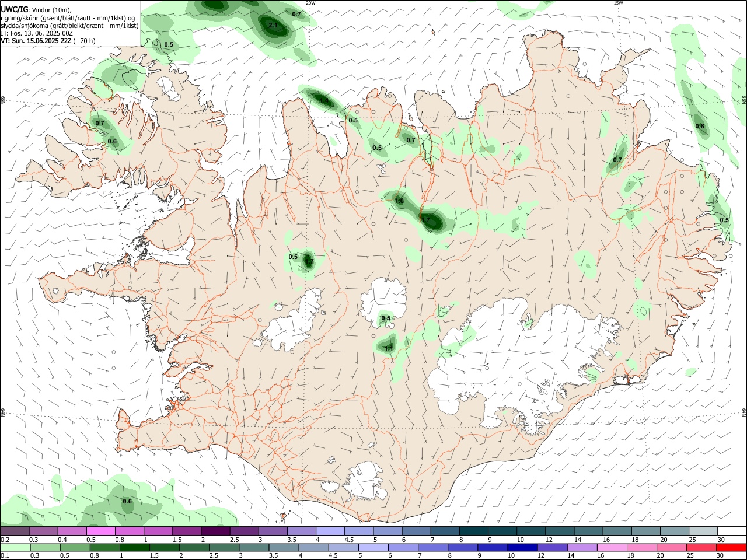The height and width of the screenshot is (560, 747).
Task: Select the 'slydda/snjókoma (grátt/bleikt/grænt' description line
Action: pos(69,26)
